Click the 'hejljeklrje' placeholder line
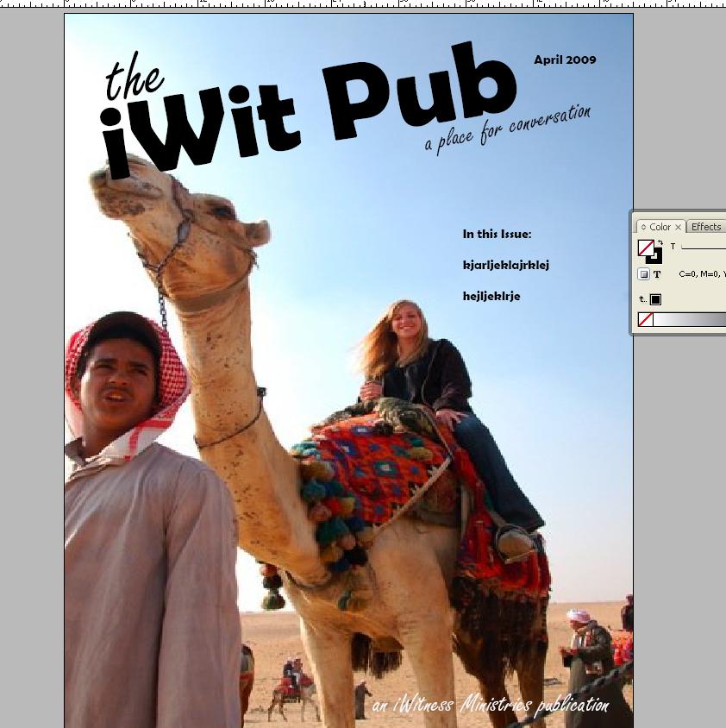726x728 pixels. click(491, 296)
